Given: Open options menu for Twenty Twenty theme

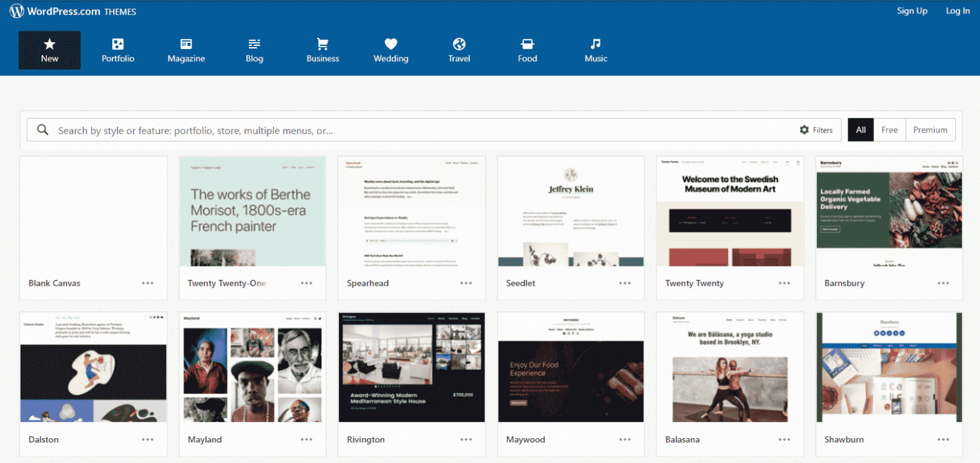Looking at the screenshot, I should pyautogui.click(x=783, y=283).
